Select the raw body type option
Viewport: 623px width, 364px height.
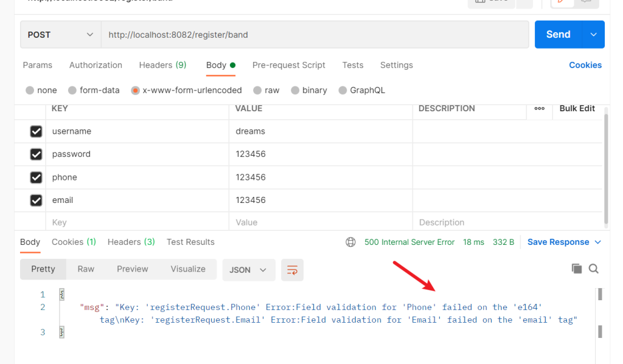click(257, 90)
